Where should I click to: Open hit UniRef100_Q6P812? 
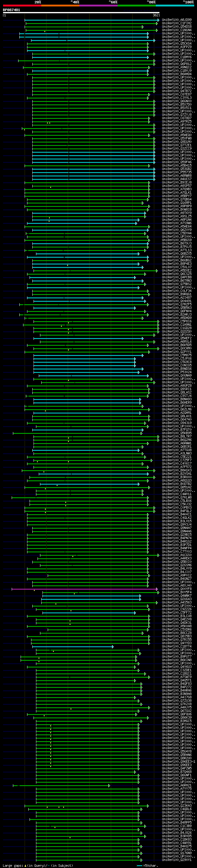(177, 64)
